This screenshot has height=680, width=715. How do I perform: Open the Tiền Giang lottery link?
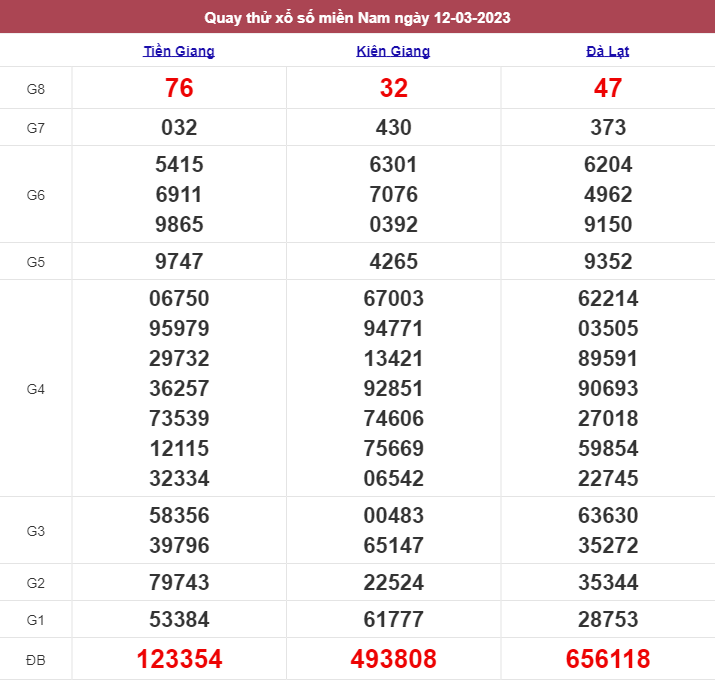pyautogui.click(x=179, y=51)
